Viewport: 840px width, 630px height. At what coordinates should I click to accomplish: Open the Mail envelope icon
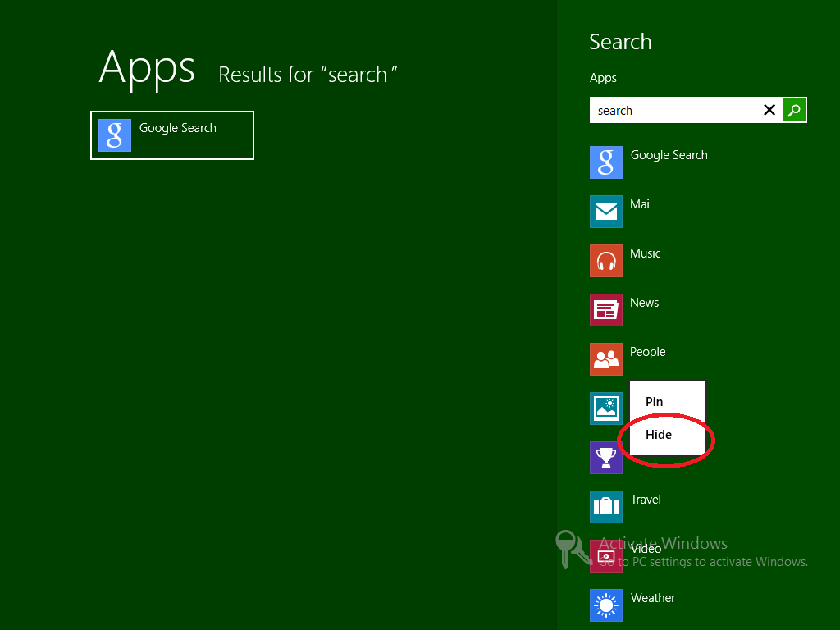pyautogui.click(x=605, y=212)
